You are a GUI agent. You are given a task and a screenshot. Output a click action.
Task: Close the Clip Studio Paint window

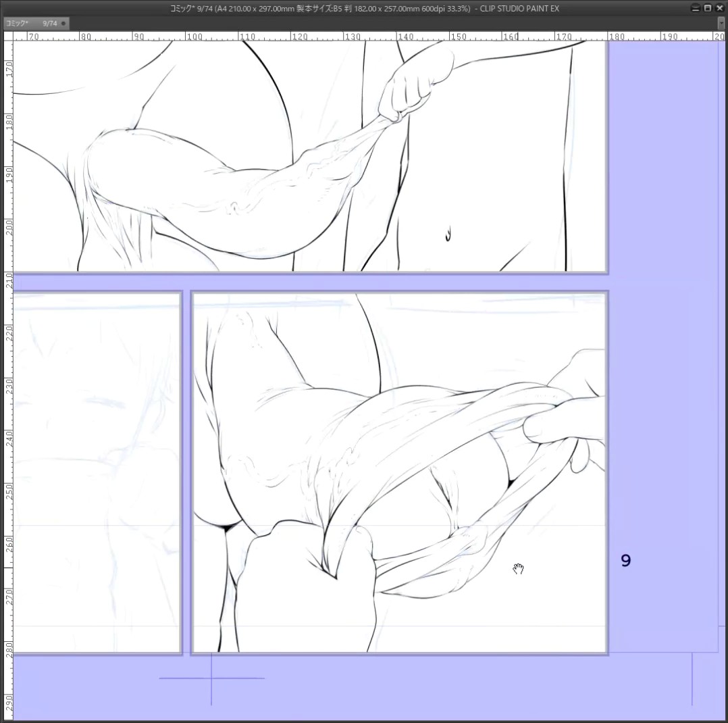coord(719,8)
